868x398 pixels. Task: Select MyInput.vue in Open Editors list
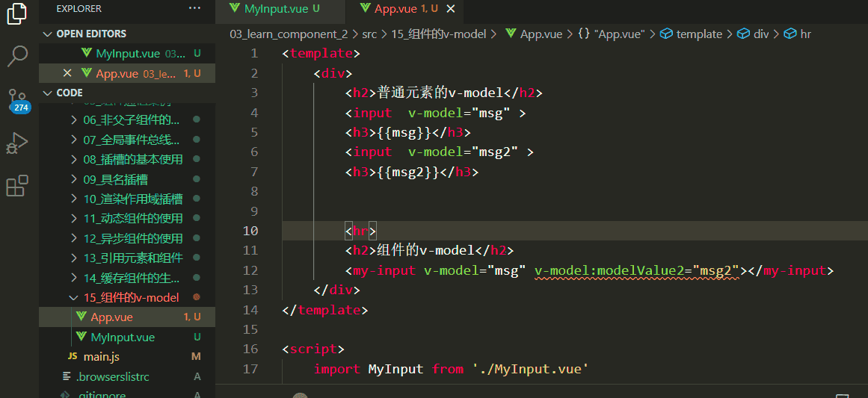(127, 54)
